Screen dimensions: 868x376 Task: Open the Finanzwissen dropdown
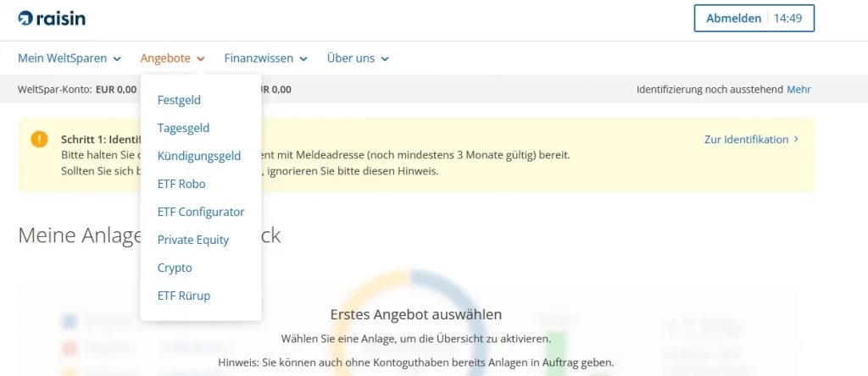[266, 58]
